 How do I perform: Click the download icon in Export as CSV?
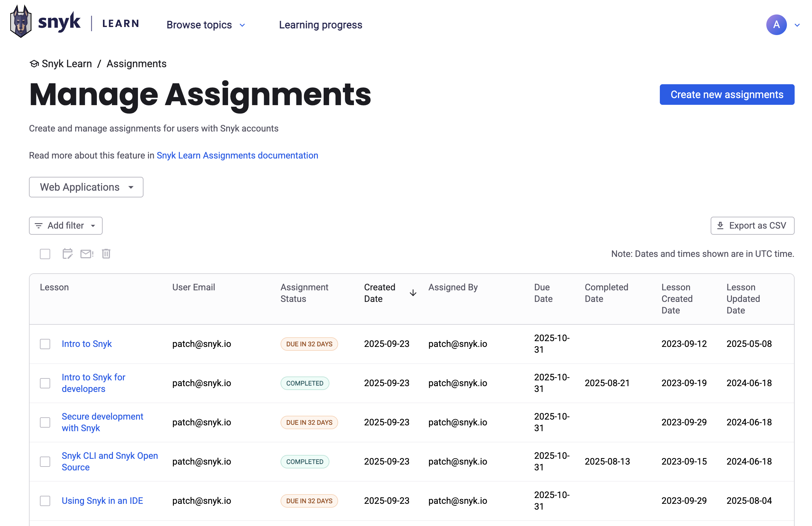coord(720,226)
